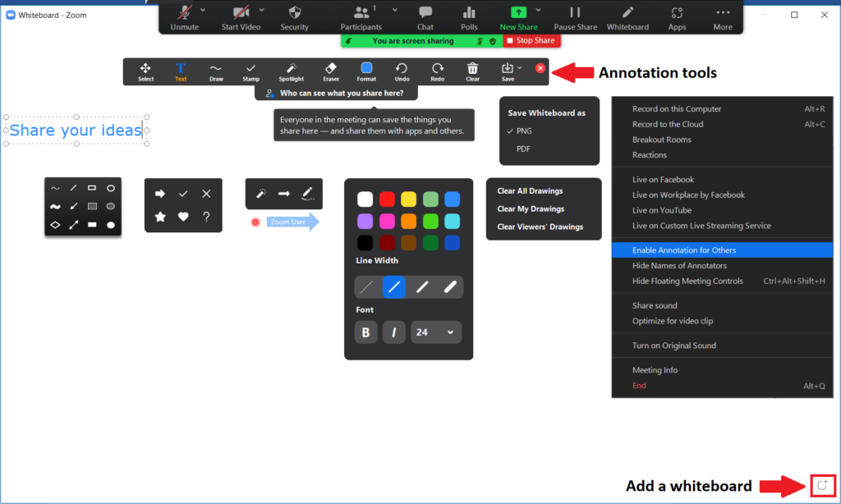This screenshot has height=504, width=841.
Task: Select the X stamp
Action: [x=206, y=194]
